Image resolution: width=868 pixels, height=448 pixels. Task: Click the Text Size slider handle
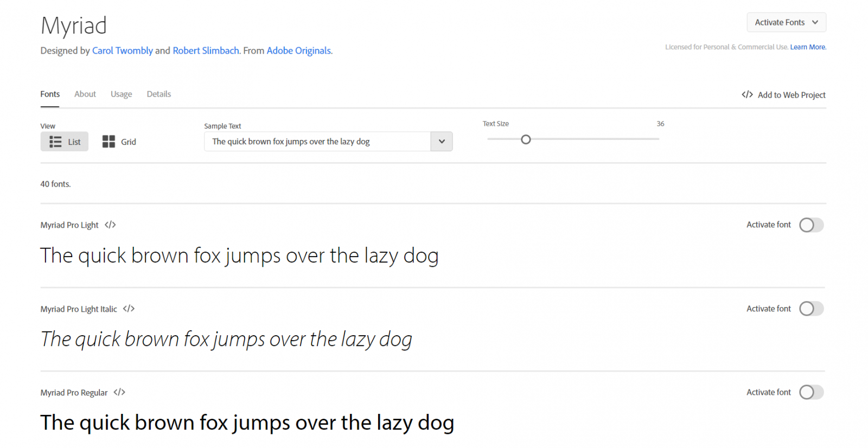(x=526, y=139)
